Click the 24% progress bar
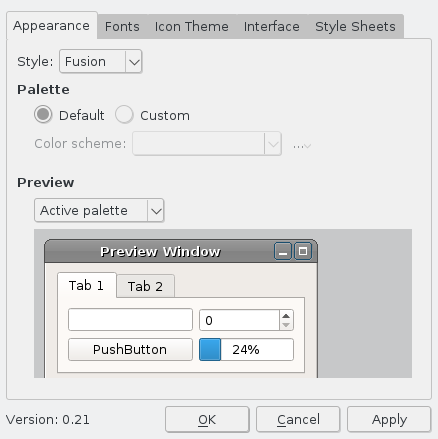The image size is (438, 439). pyautogui.click(x=246, y=349)
